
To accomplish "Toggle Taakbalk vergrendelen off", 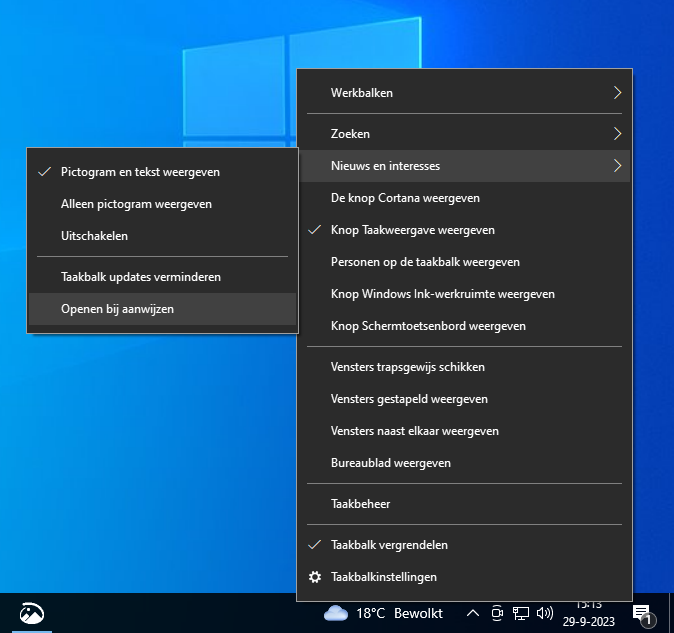I will 389,545.
